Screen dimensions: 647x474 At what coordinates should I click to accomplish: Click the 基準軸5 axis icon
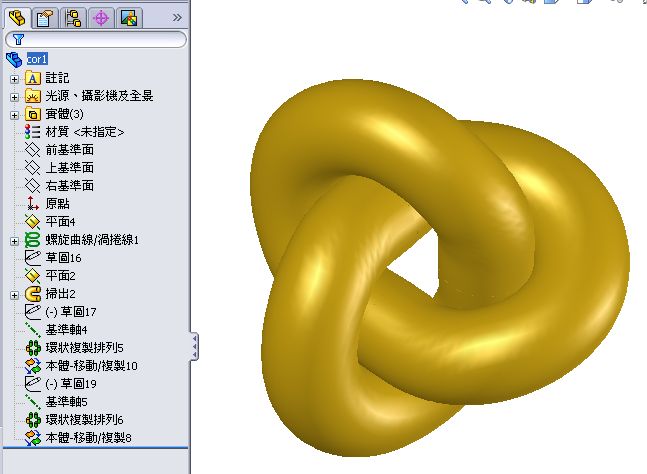coord(33,402)
